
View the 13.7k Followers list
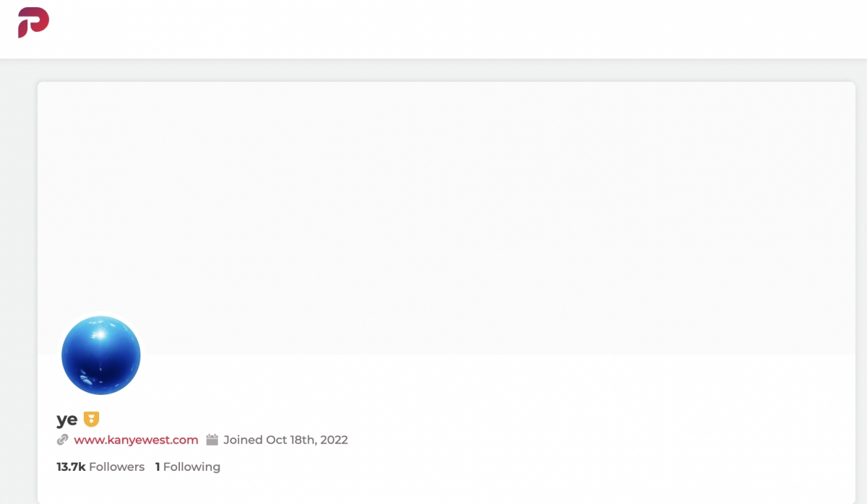click(x=100, y=467)
